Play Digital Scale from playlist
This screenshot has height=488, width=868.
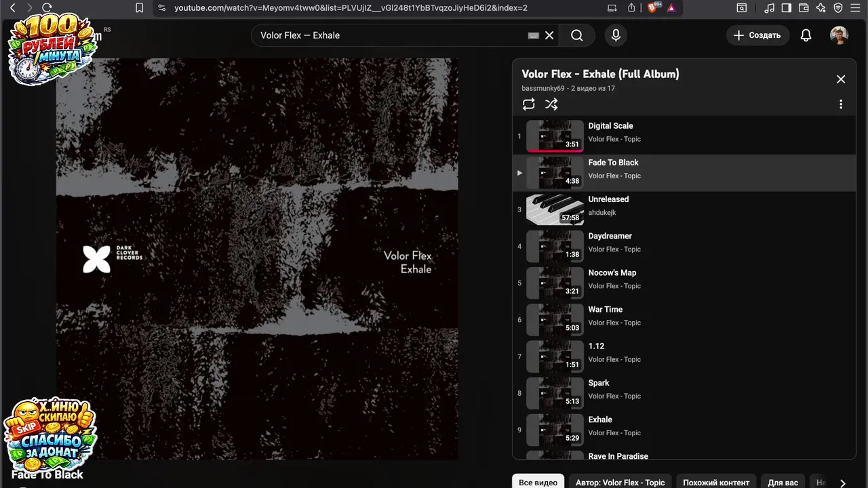point(684,136)
